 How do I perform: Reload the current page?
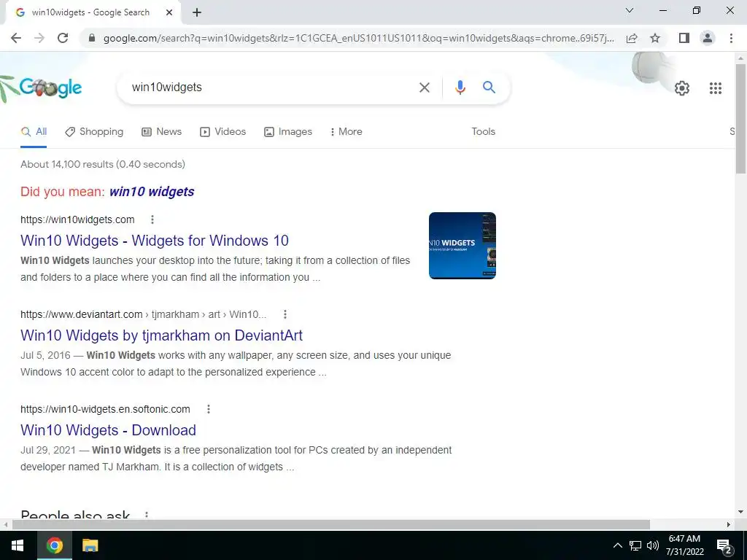click(63, 38)
